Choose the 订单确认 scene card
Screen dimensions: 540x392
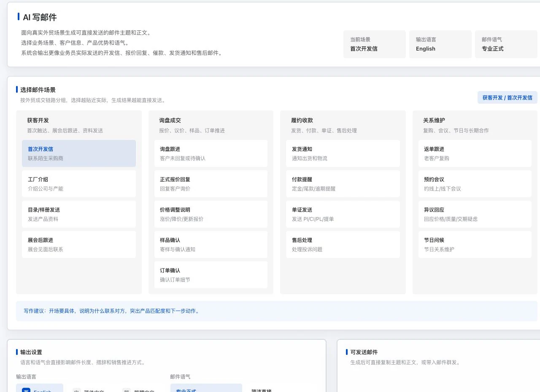[x=211, y=275]
